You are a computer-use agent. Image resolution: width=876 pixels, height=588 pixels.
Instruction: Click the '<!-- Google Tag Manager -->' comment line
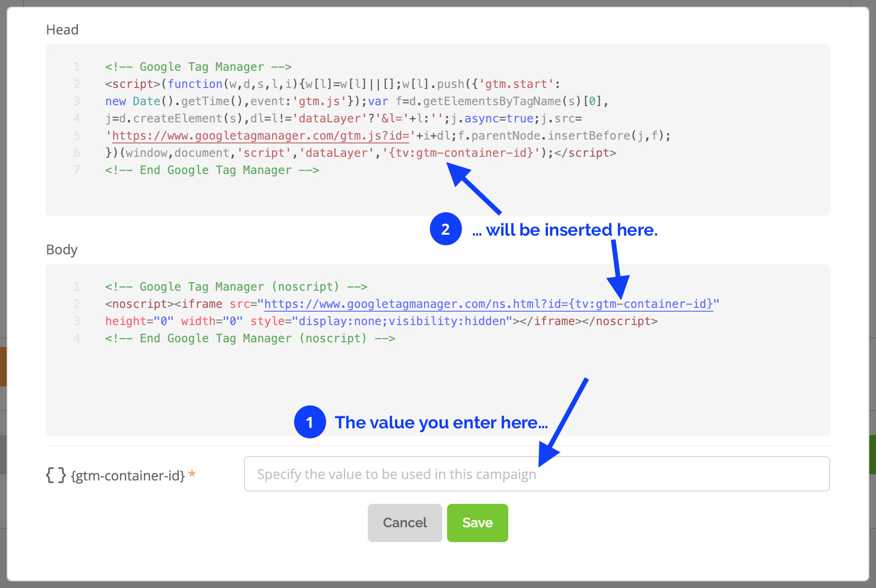pos(198,67)
